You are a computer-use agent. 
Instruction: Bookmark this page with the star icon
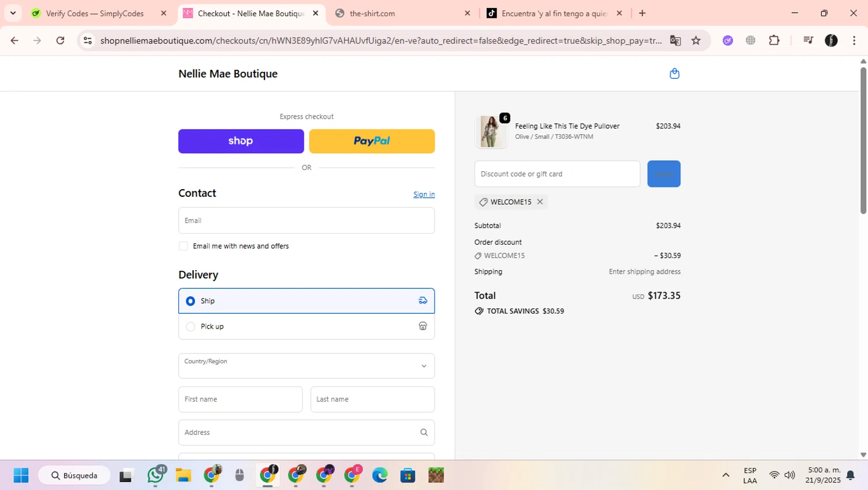(x=696, y=40)
